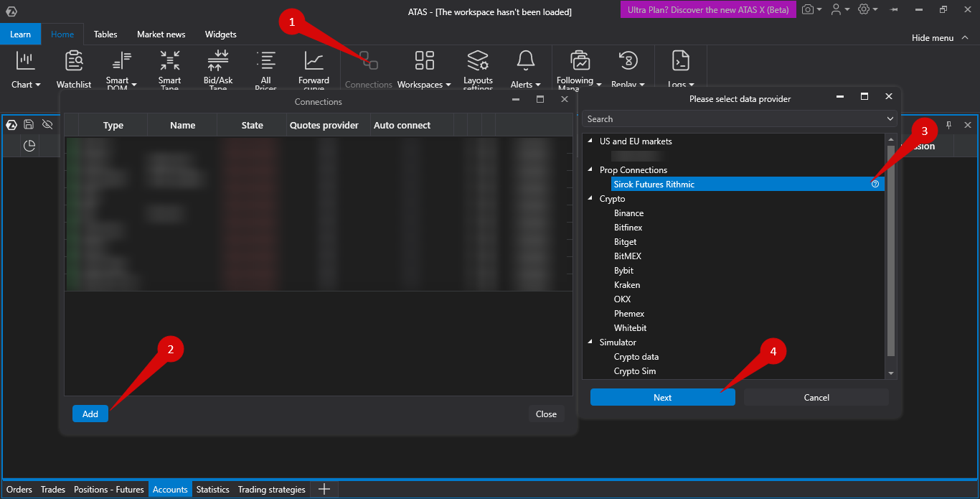The height and width of the screenshot is (499, 980).
Task: Open the Widgets ribbon tab
Action: click(221, 34)
